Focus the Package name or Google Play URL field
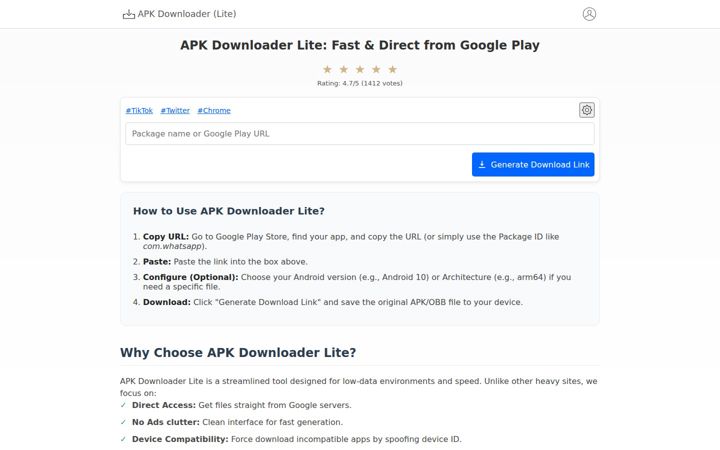Image resolution: width=720 pixels, height=450 pixels. tap(360, 134)
